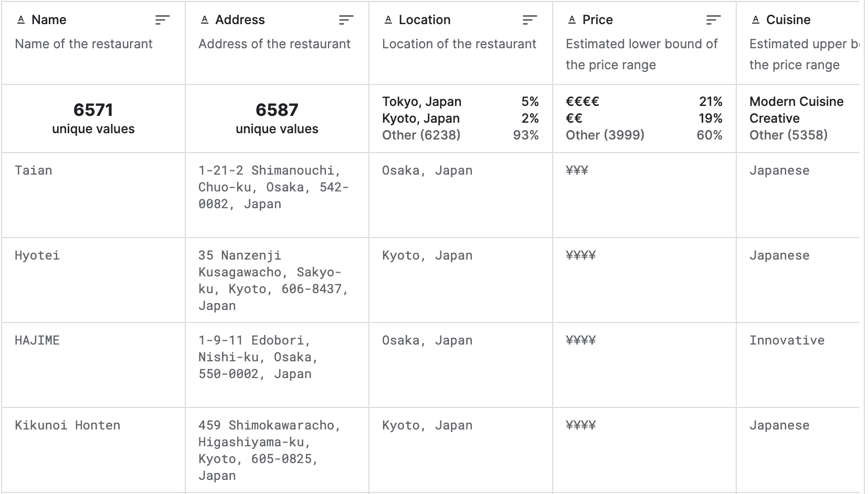Click the text-type icon beside Name

click(21, 20)
